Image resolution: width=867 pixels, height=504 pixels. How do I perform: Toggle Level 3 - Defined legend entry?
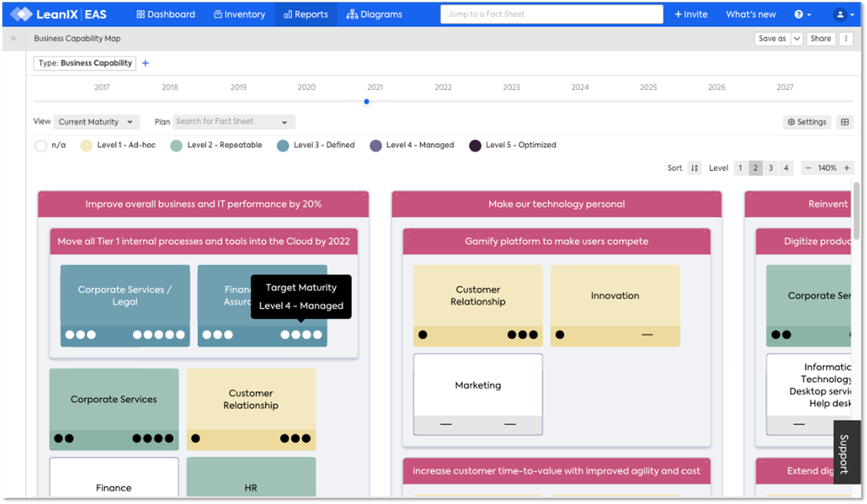315,145
